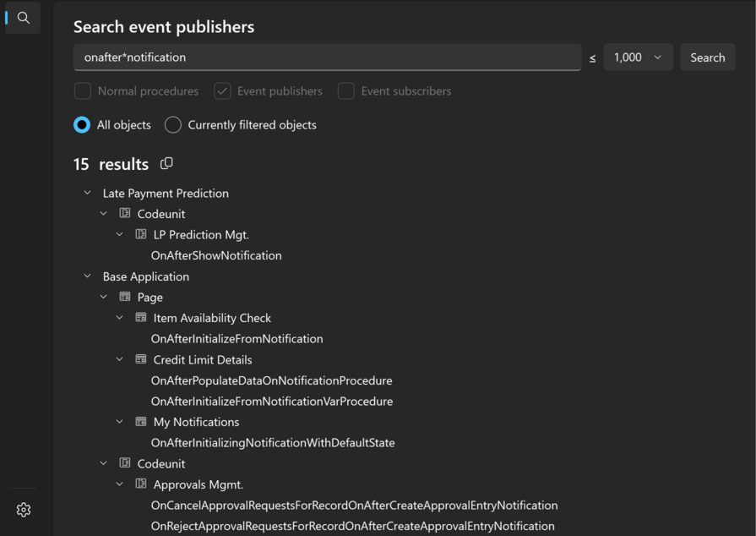Collapse the Credit Limit Details node
756x536 pixels.
(120, 359)
